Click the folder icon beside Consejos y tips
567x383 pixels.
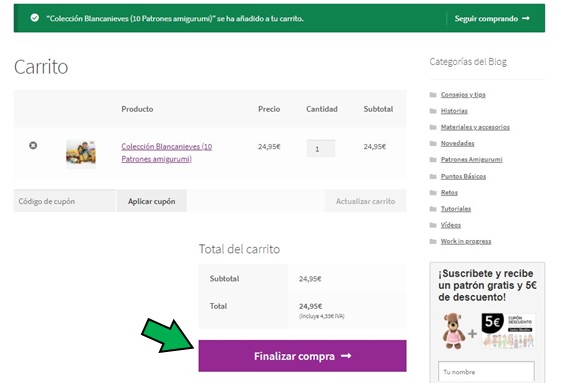pyautogui.click(x=433, y=95)
